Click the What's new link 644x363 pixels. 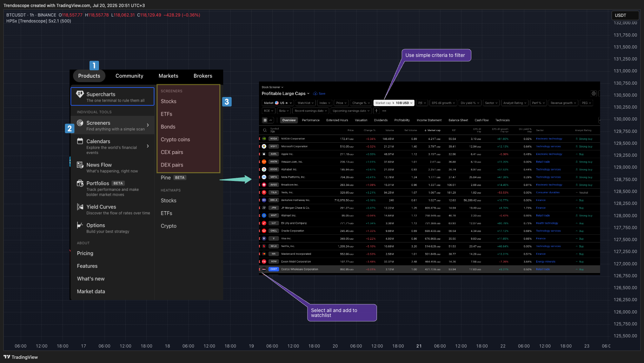point(91,279)
